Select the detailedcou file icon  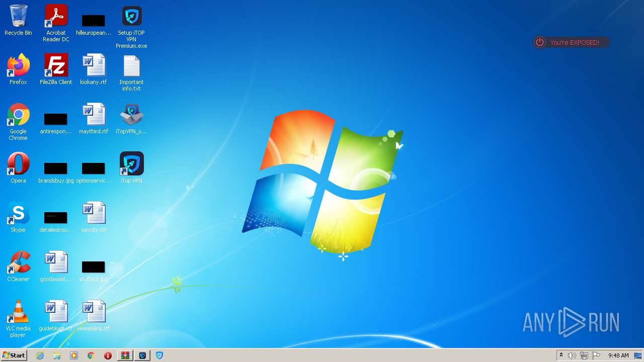pos(56,222)
